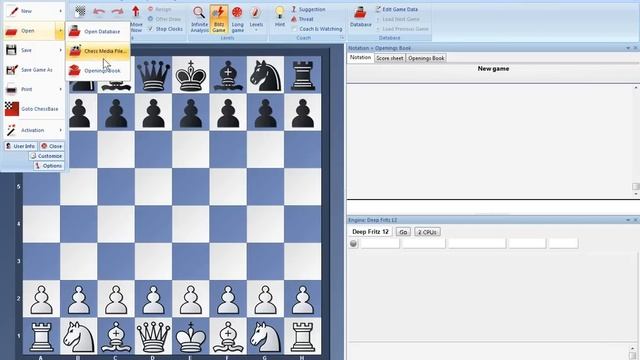The image size is (640, 360).
Task: Choose Openings Book from submenu
Action: click(x=98, y=71)
